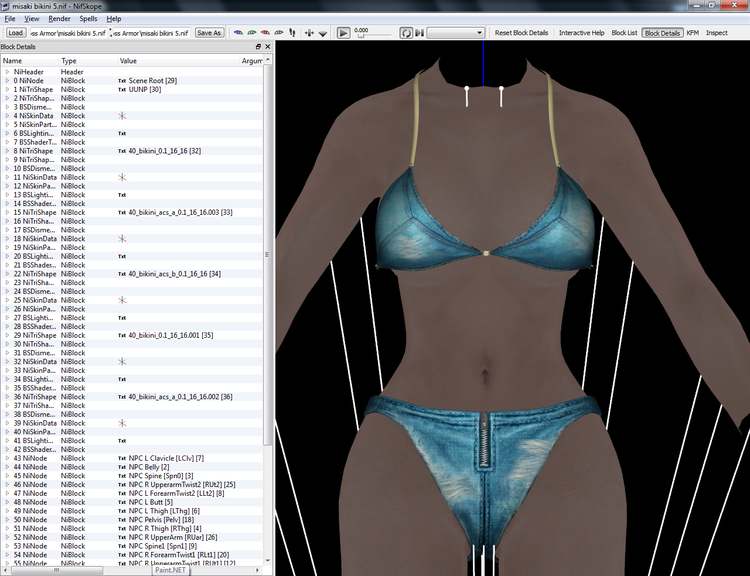750x576 pixels.
Task: Expand the 43 NiNode row
Action: (x=7, y=458)
